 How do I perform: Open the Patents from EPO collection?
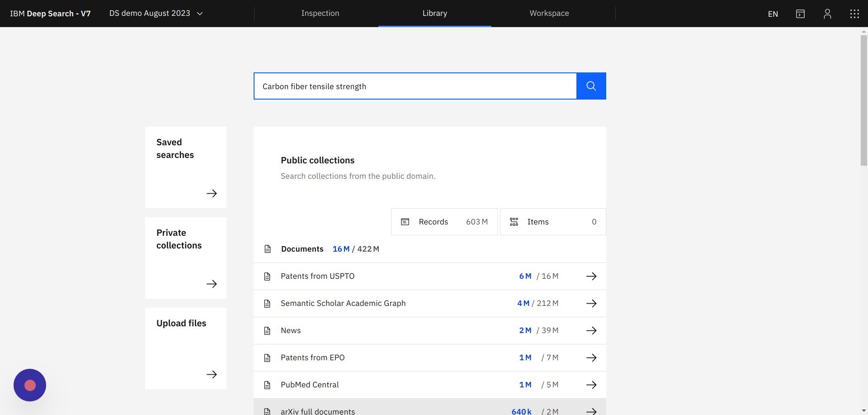(430, 358)
